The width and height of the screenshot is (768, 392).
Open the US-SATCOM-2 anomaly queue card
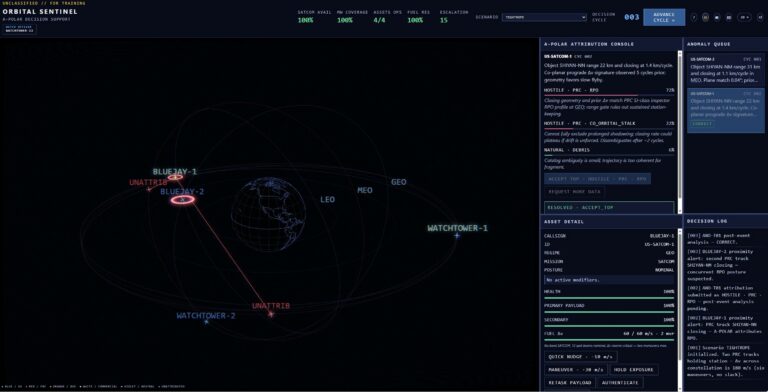pyautogui.click(x=725, y=68)
